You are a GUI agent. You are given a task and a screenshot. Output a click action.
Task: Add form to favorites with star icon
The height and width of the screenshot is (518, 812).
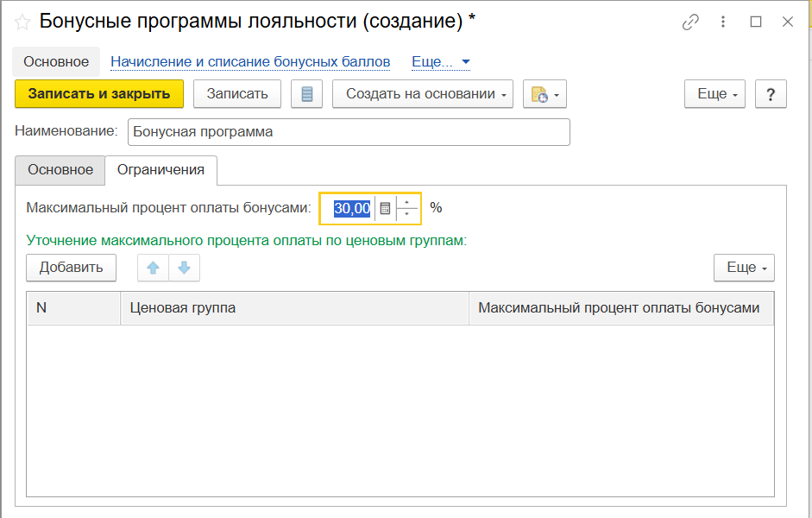coord(22,22)
